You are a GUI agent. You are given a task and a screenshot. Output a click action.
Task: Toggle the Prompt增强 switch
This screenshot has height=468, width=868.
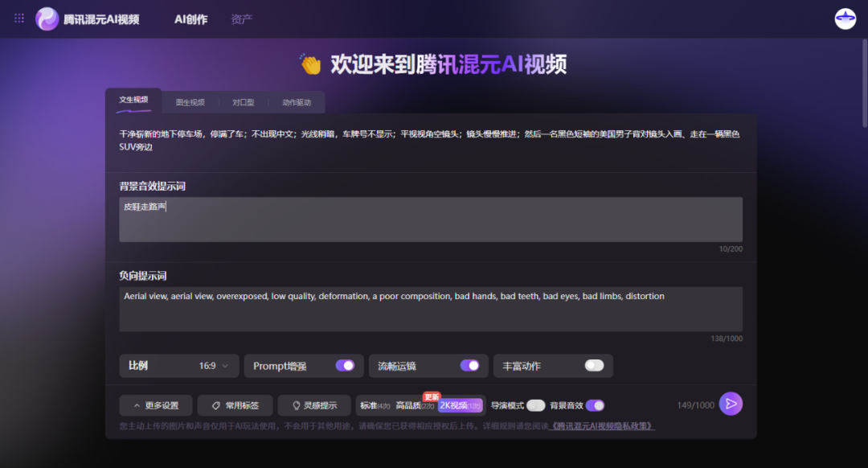pos(345,366)
